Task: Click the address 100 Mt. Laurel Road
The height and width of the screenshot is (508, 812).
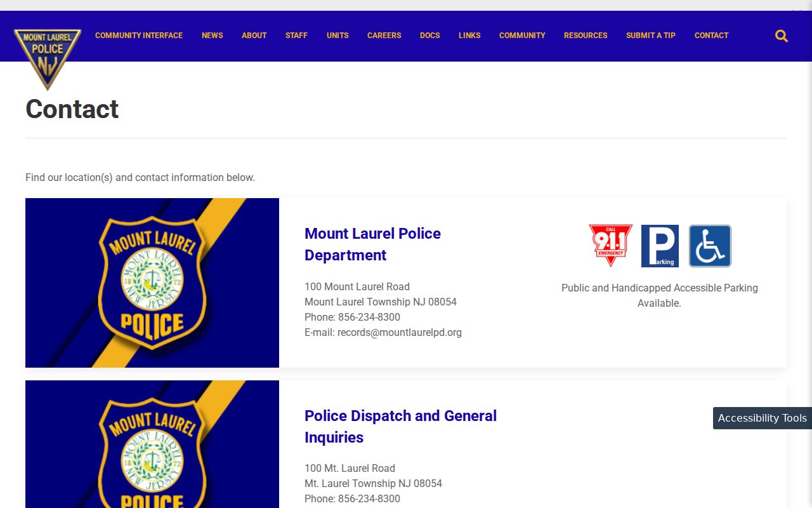Action: pos(350,468)
